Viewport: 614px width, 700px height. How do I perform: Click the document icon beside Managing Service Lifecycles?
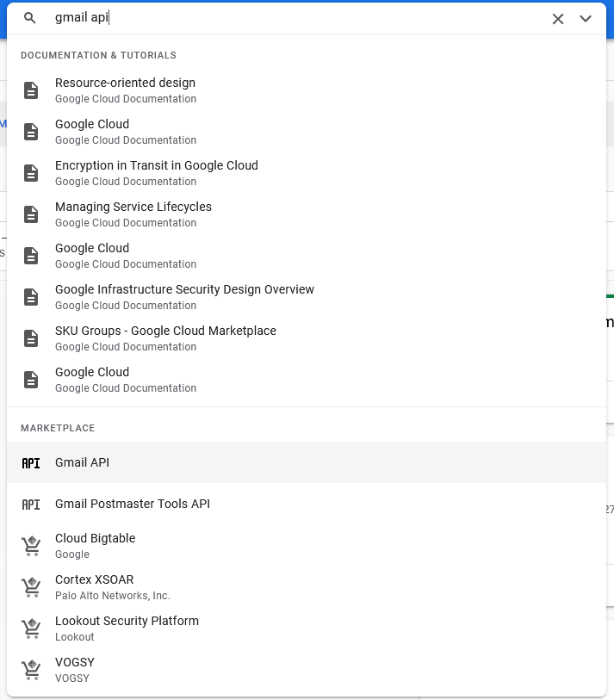click(32, 214)
